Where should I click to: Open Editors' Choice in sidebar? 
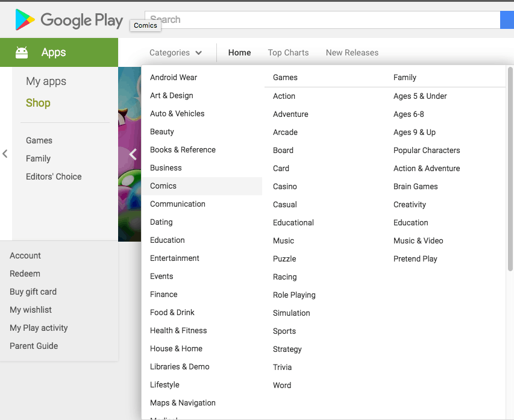tap(54, 177)
